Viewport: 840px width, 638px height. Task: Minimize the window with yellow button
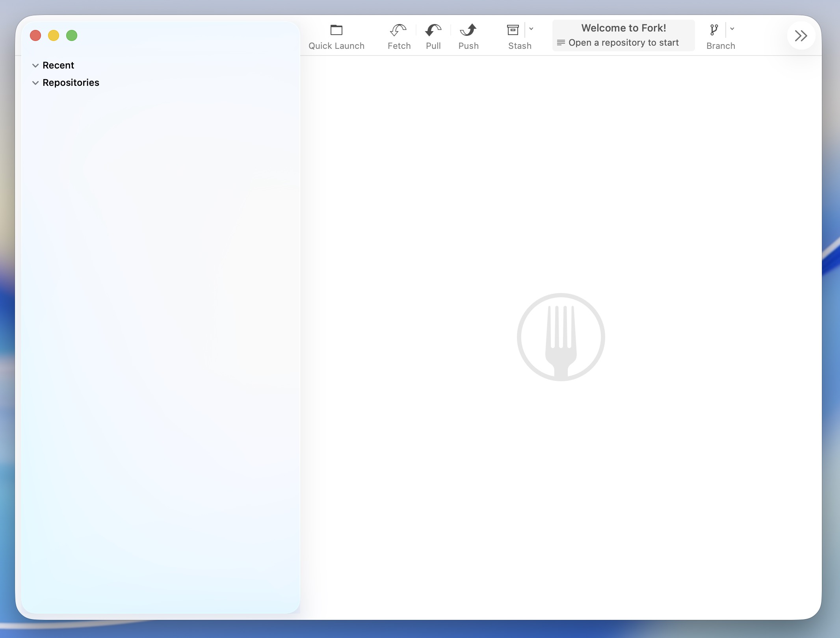click(x=54, y=35)
